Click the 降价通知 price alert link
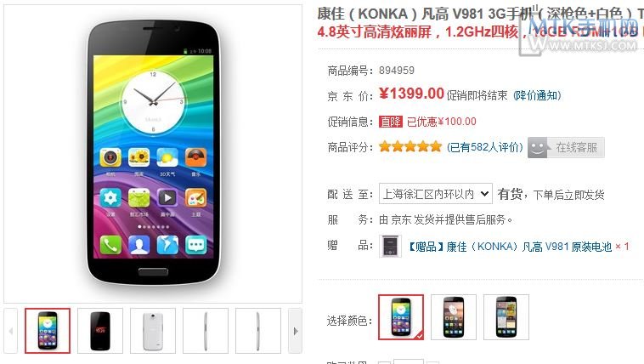The image size is (644, 364). pyautogui.click(x=537, y=95)
